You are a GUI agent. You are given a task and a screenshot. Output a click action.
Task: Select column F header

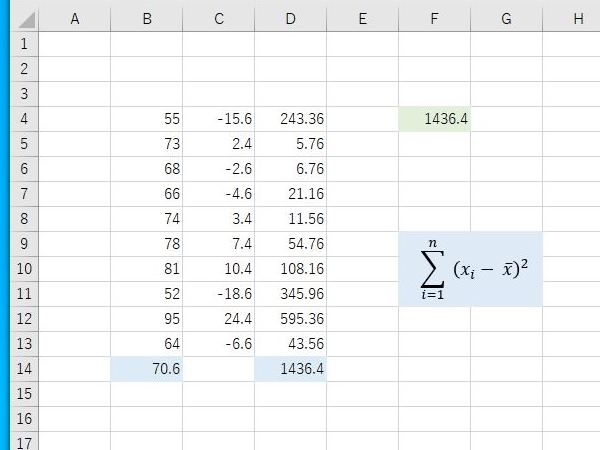[434, 18]
